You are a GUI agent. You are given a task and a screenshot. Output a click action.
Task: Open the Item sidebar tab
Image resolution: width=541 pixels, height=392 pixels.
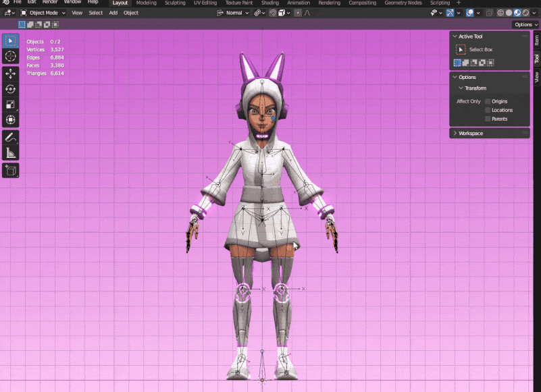[x=536, y=40]
